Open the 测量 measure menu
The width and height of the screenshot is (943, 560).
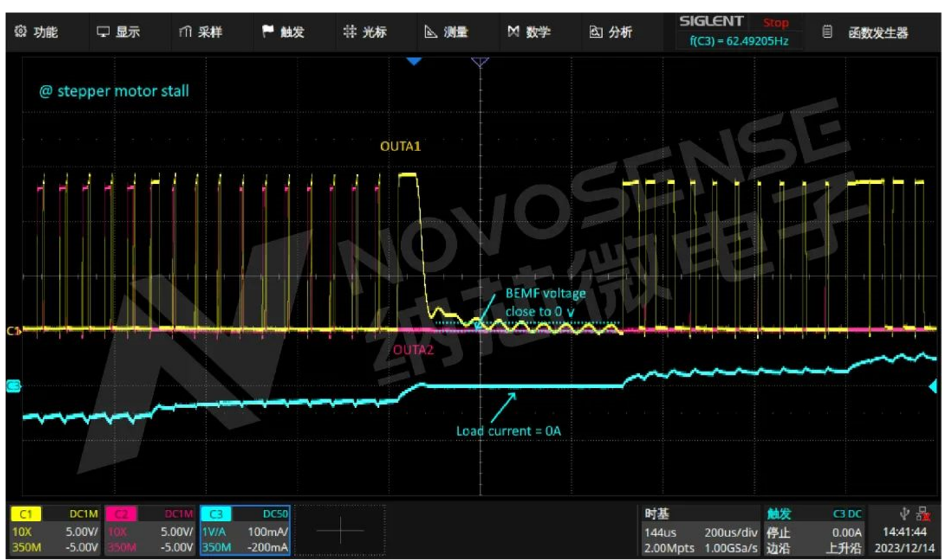click(446, 32)
